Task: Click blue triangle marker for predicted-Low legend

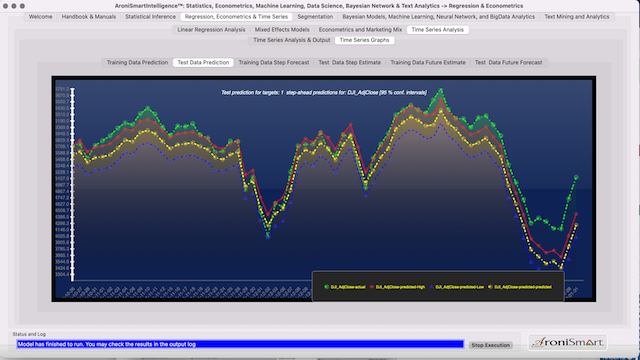Action: [431, 287]
